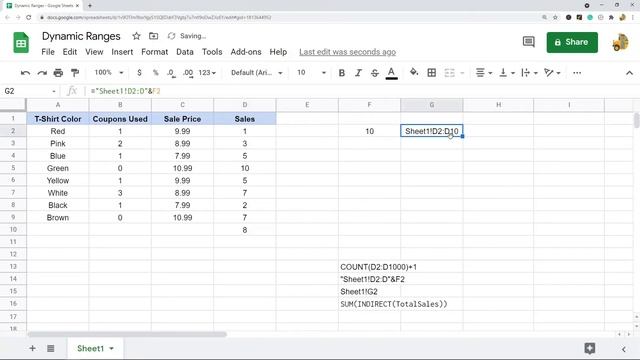Click the green Share button
Image resolution: width=640 pixels, height=360 pixels.
click(572, 42)
